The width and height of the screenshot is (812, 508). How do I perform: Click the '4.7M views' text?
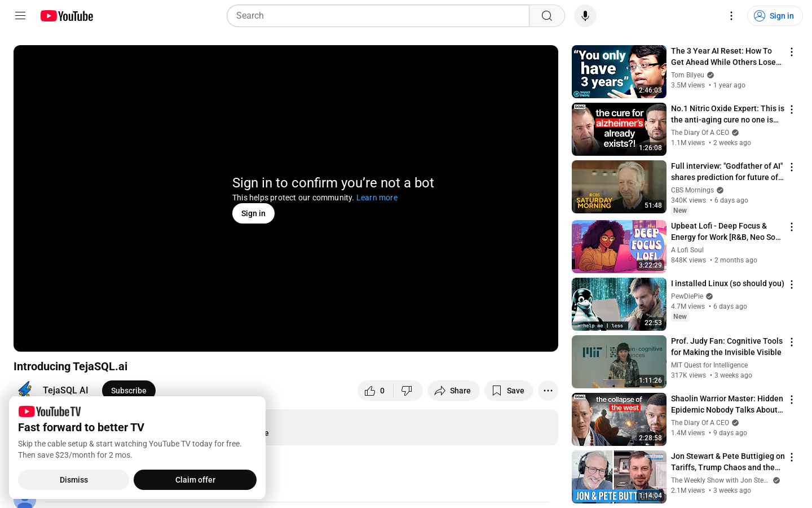pos(688,306)
